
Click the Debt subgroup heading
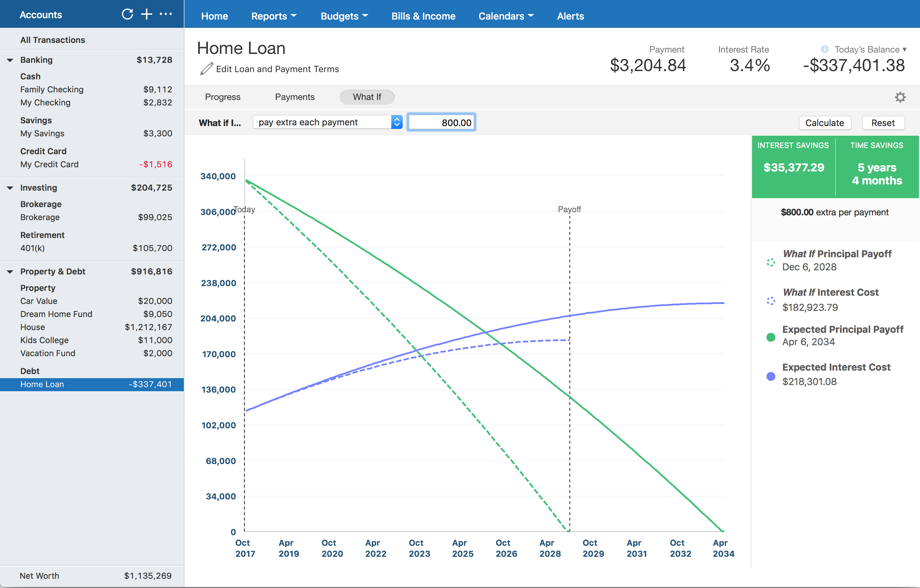(x=30, y=371)
